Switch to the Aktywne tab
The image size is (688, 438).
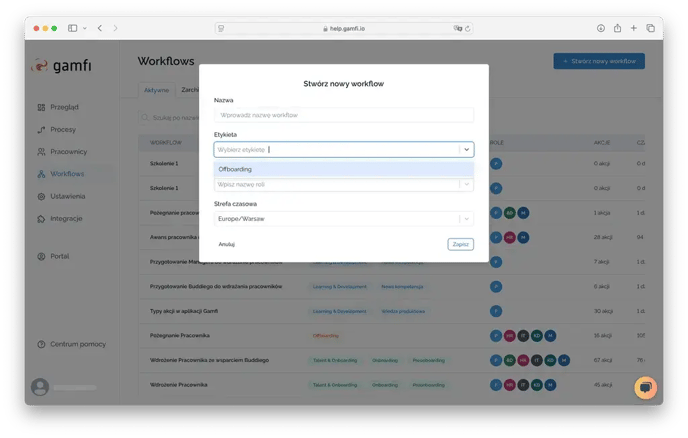pyautogui.click(x=156, y=90)
